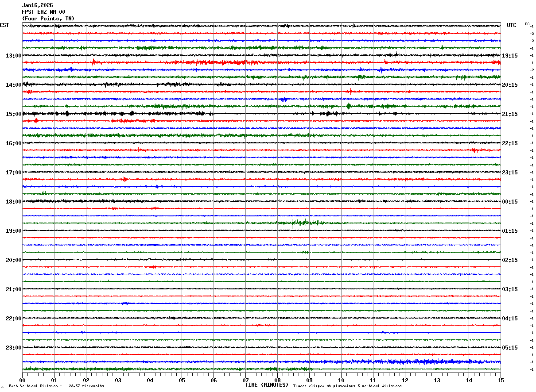Click minute tick label 08 on time axis
This screenshot has width=536, height=392.
277,380
